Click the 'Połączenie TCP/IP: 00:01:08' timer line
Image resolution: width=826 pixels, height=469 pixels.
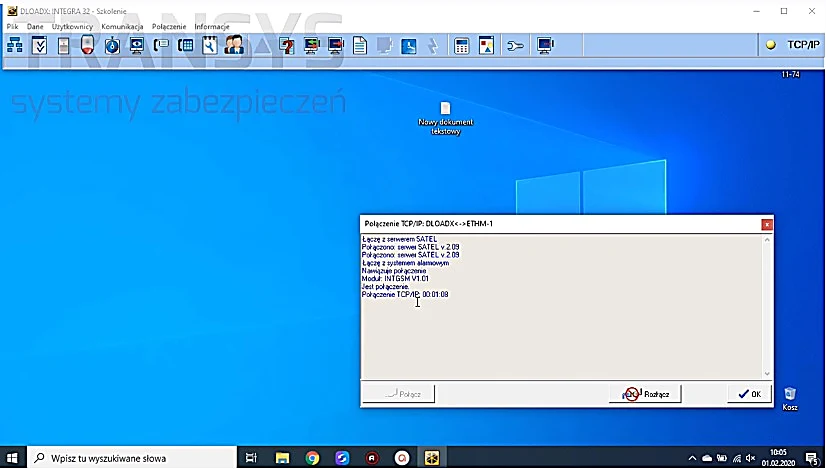pyautogui.click(x=405, y=295)
